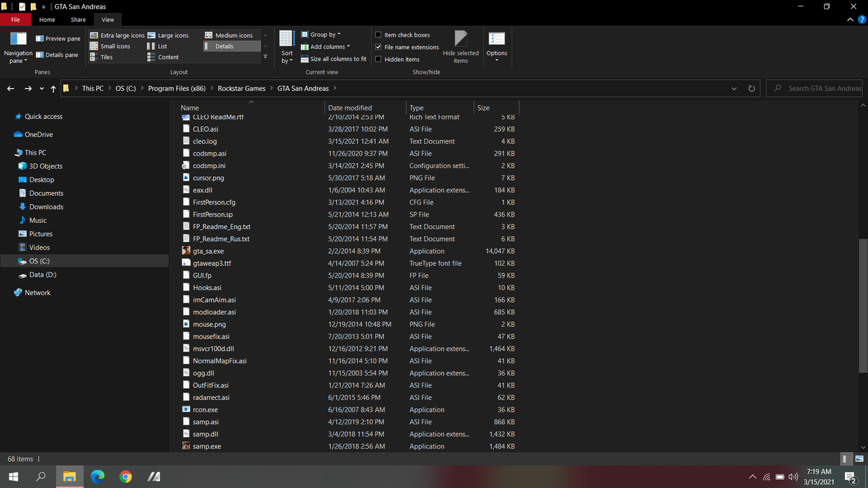The height and width of the screenshot is (488, 868).
Task: Switch layout to Extra large icons
Action: 117,35
